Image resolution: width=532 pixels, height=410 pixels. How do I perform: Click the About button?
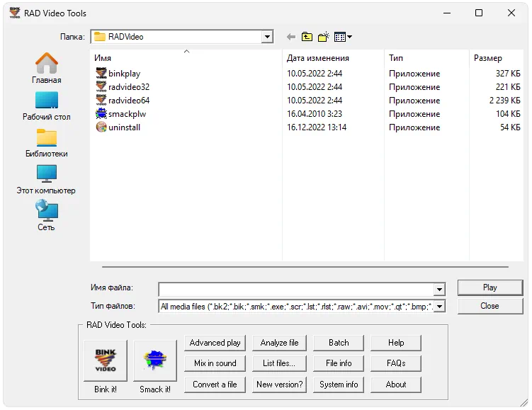coord(396,385)
